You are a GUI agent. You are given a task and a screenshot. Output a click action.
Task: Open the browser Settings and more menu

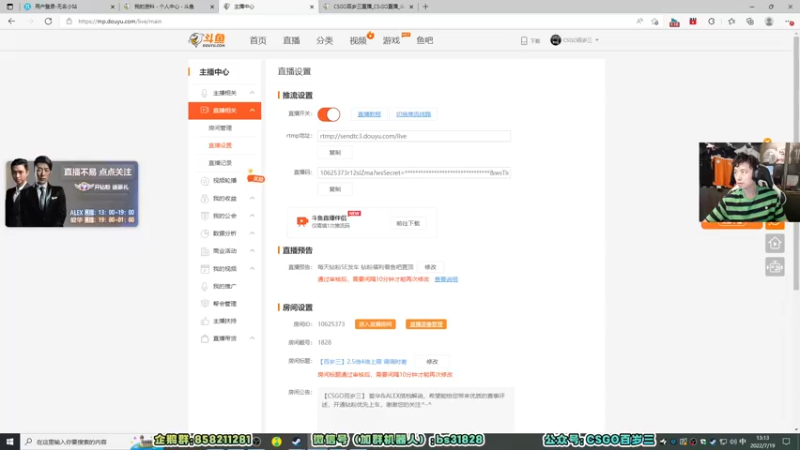coord(789,21)
